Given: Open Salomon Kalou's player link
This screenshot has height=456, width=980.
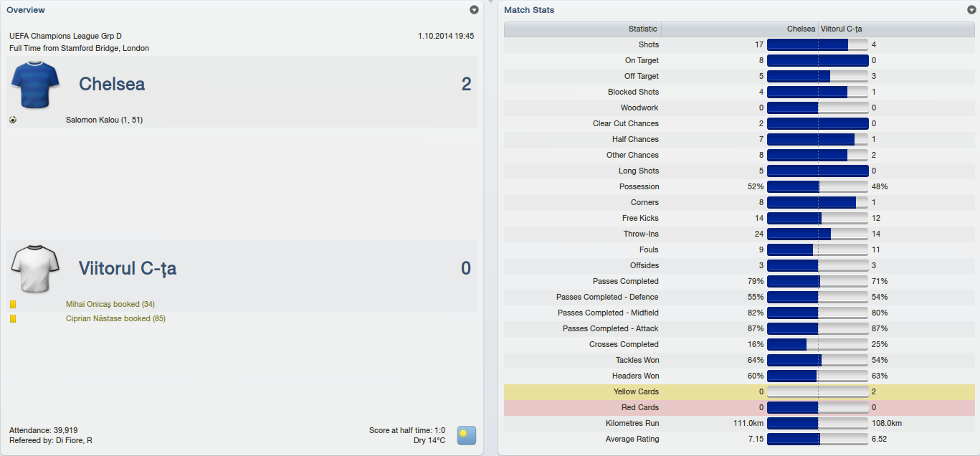Looking at the screenshot, I should coord(104,120).
